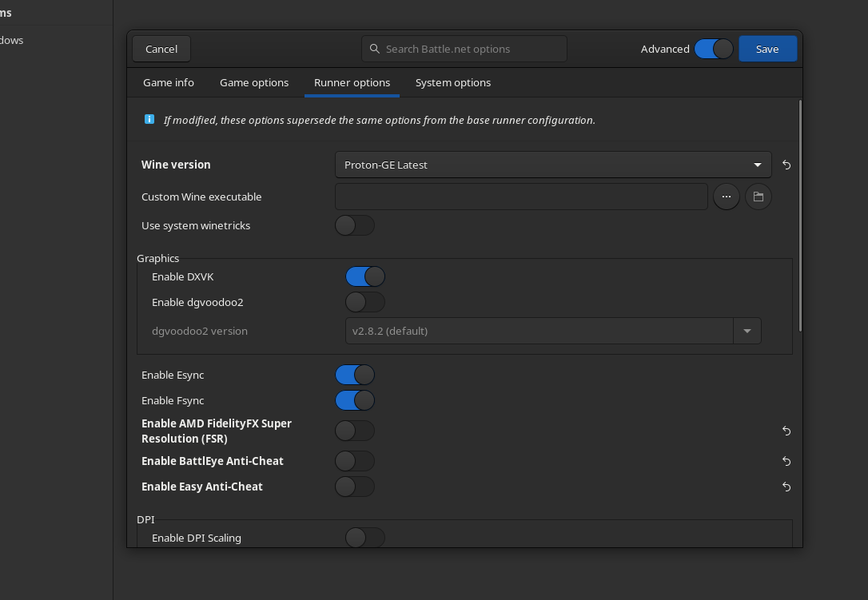Switch to the Game info tab
Viewport: 868px width, 600px height.
tap(169, 82)
